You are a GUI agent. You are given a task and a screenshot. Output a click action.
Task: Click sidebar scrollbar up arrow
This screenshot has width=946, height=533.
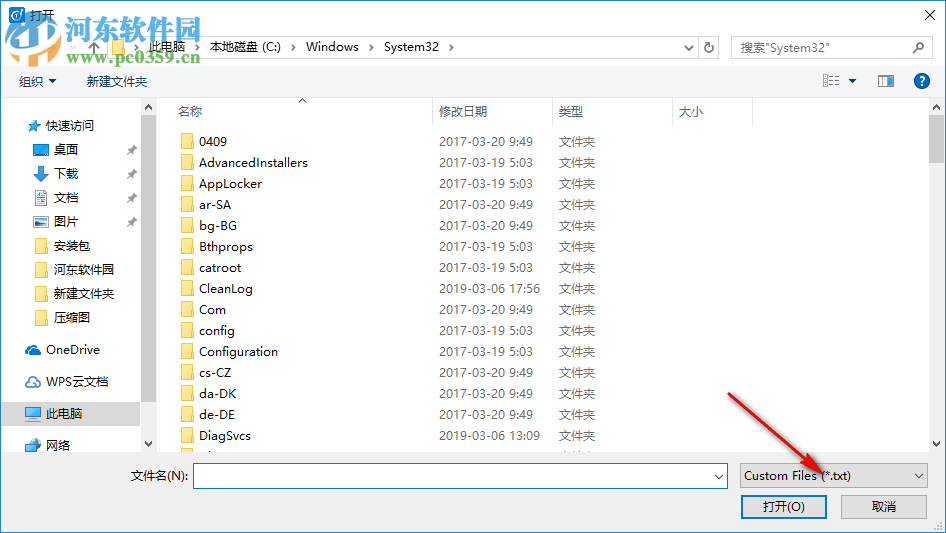pos(148,107)
